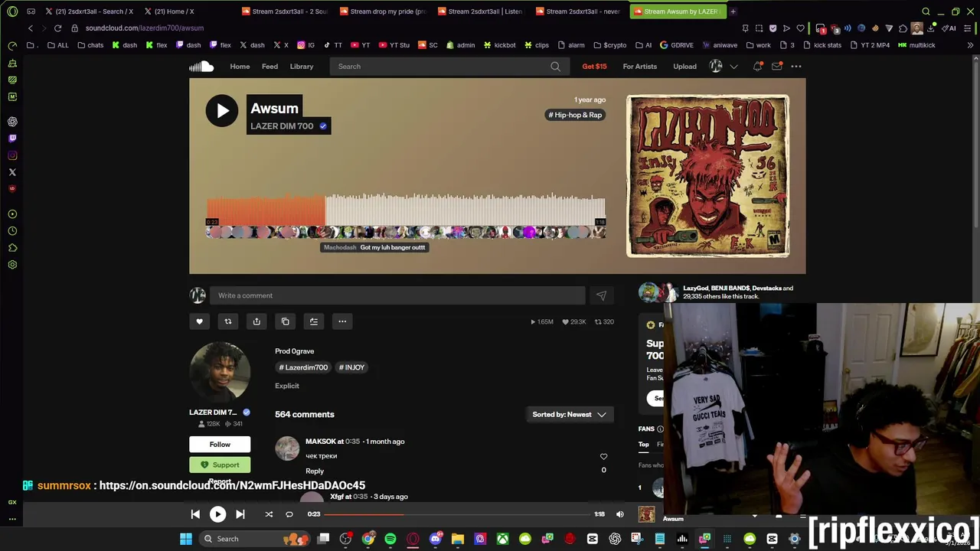Click the search magnifier icon
The height and width of the screenshot is (551, 980).
click(555, 67)
